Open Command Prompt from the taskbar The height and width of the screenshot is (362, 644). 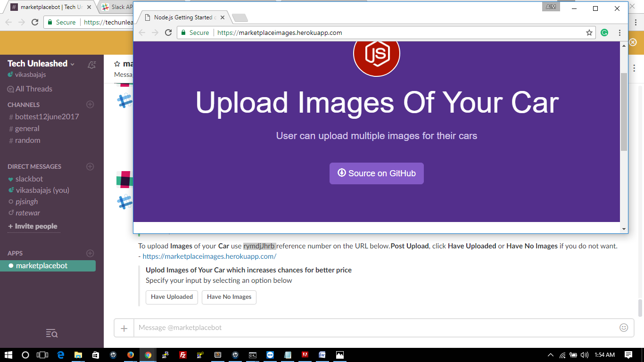[x=253, y=355]
